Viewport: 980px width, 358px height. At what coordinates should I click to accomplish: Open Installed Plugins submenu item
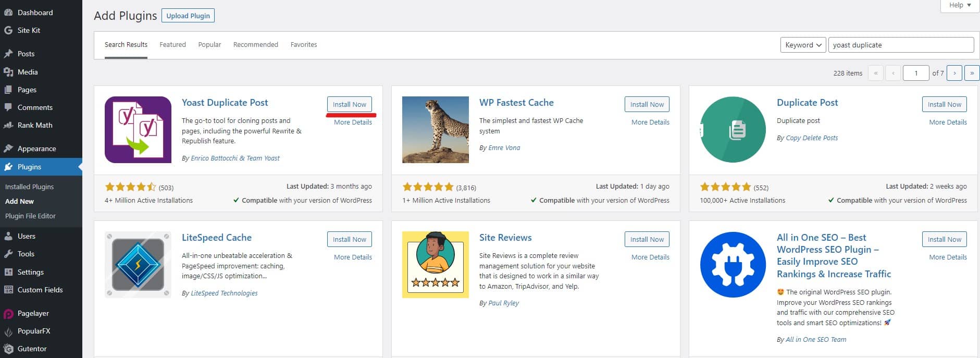(x=30, y=187)
